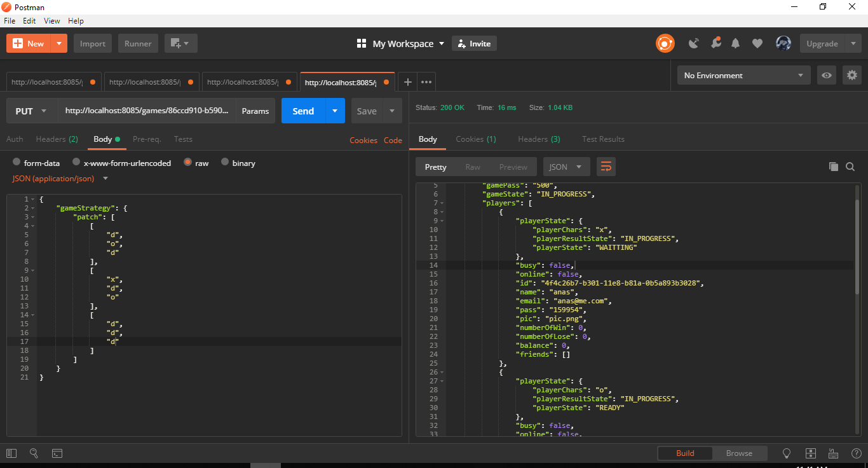Show response in Pretty view

[436, 167]
